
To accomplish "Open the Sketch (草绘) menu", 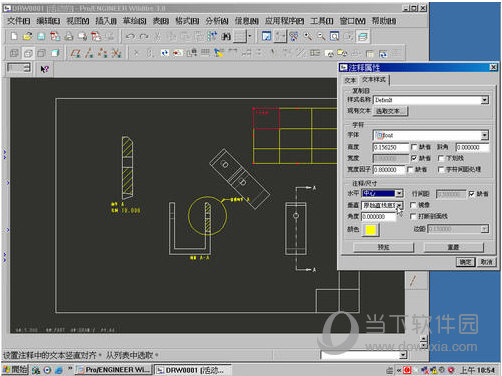I will tap(135, 21).
